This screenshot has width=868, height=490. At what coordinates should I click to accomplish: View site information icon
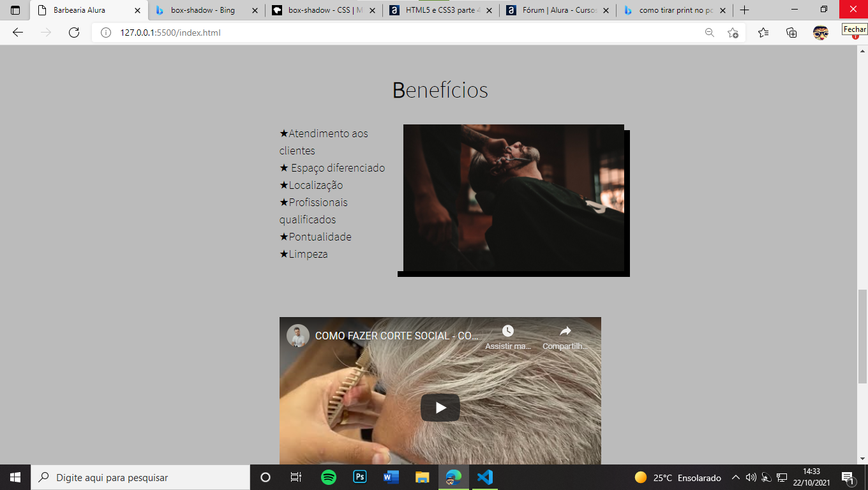(106, 33)
